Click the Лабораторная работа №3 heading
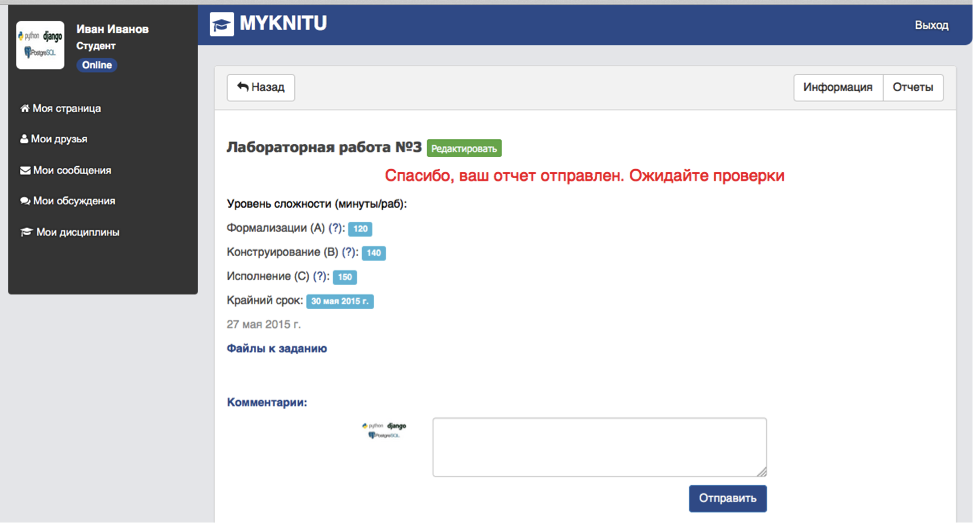This screenshot has width=973, height=523. pyautogui.click(x=324, y=148)
